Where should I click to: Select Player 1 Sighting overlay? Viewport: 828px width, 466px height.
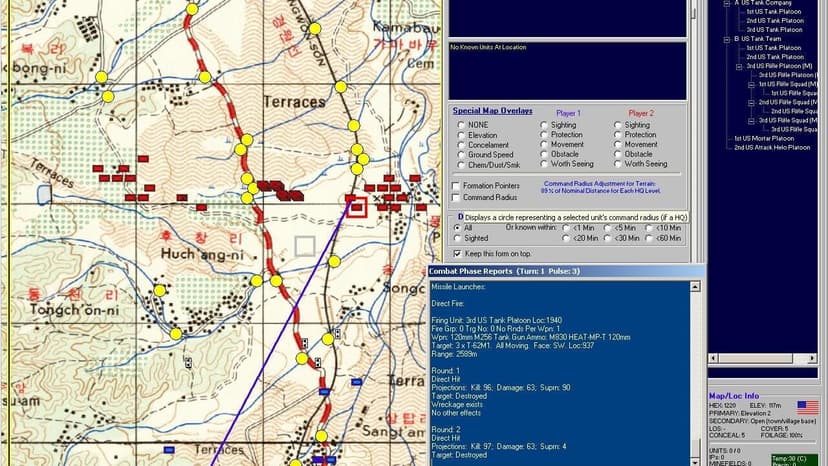coord(543,125)
